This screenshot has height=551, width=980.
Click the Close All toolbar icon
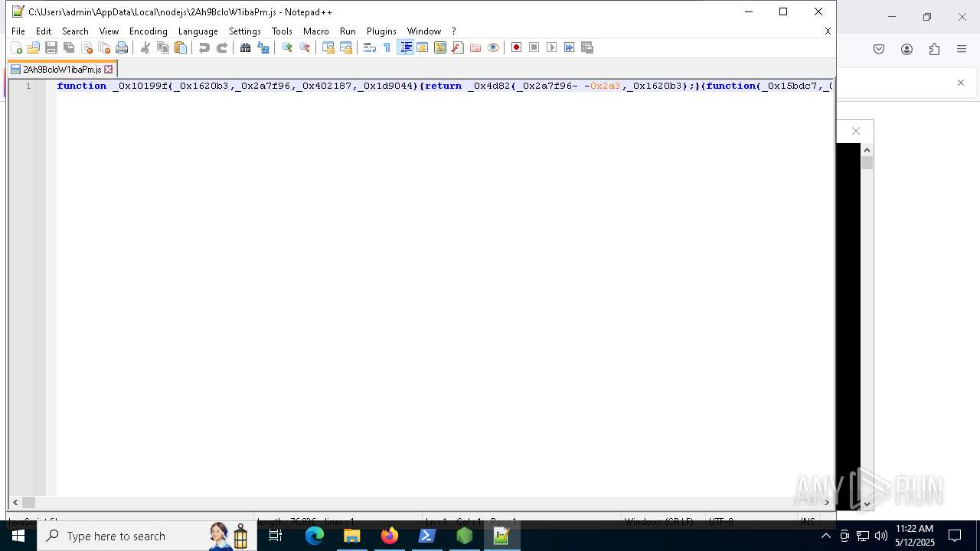(x=104, y=47)
